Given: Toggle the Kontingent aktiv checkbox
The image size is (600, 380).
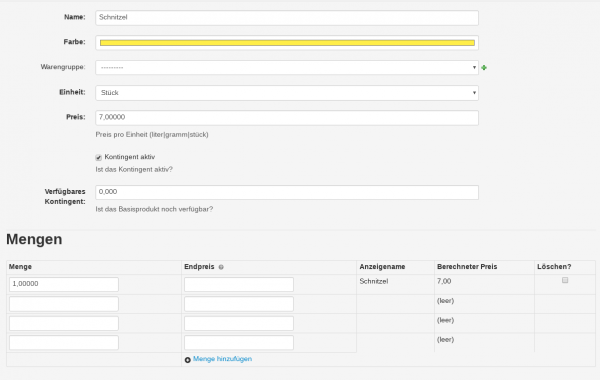Looking at the screenshot, I should click(x=98, y=158).
